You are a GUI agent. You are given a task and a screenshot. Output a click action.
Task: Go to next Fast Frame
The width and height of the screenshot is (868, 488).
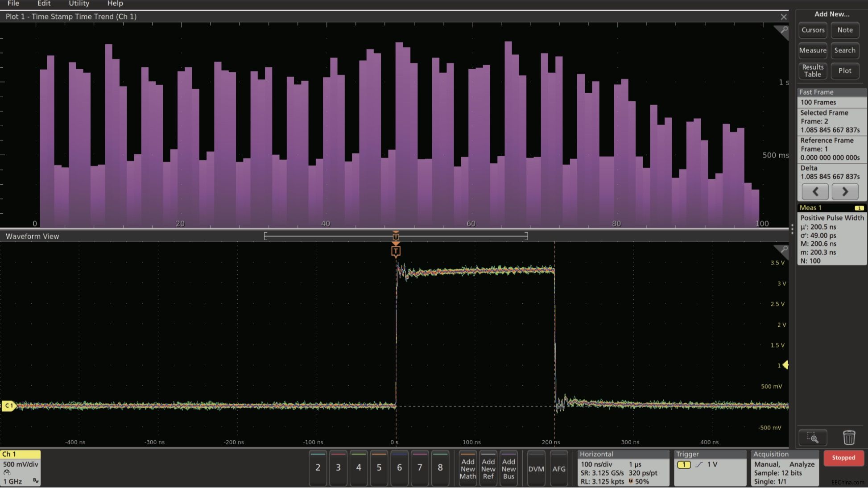(845, 192)
